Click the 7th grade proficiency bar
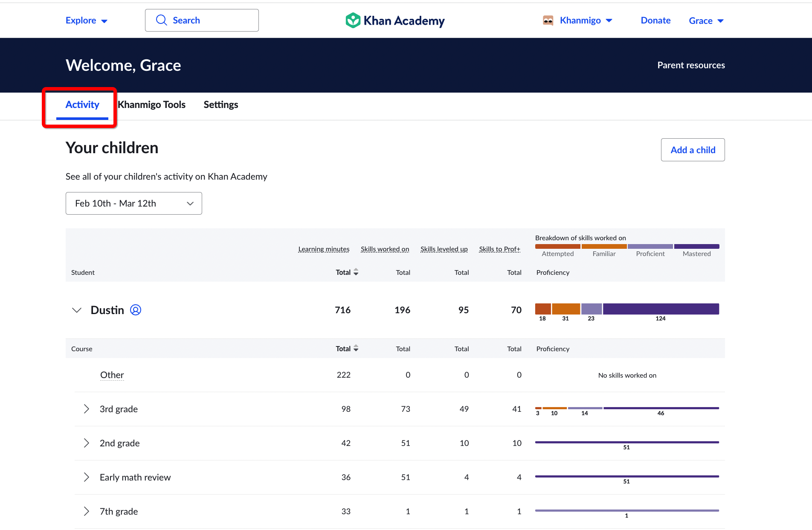Image resolution: width=812 pixels, height=530 pixels. [x=627, y=511]
